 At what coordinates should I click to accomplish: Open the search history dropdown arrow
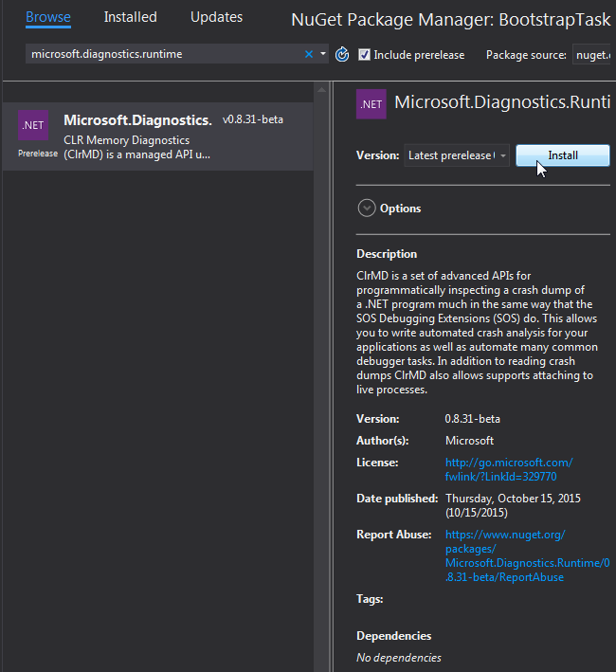point(323,54)
